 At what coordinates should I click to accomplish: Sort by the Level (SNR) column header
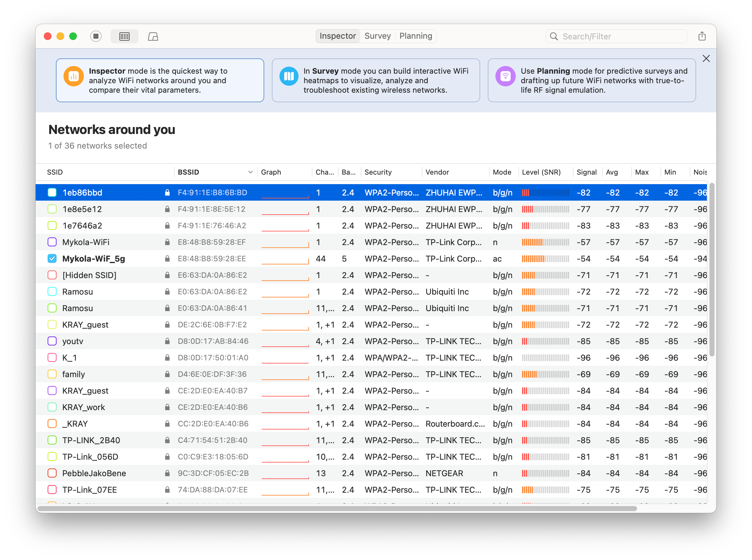[541, 172]
